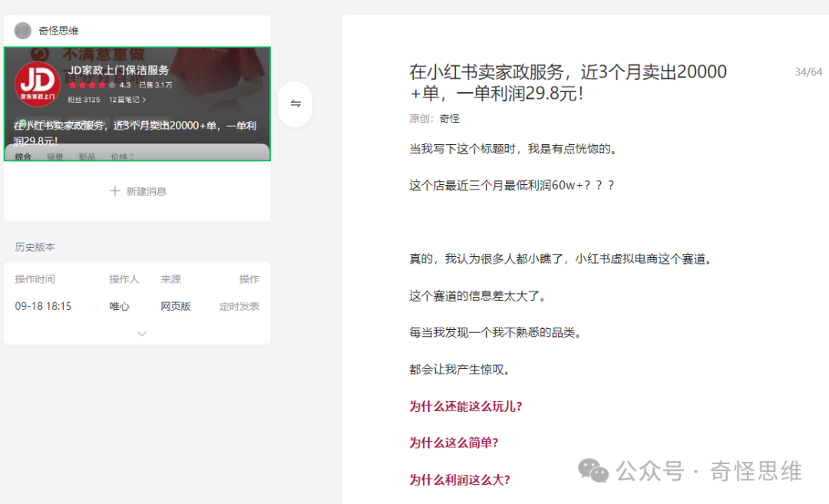Screen dimensions: 829x504
Task: Open the article cover thumbnail with JD logo
Action: [x=137, y=104]
